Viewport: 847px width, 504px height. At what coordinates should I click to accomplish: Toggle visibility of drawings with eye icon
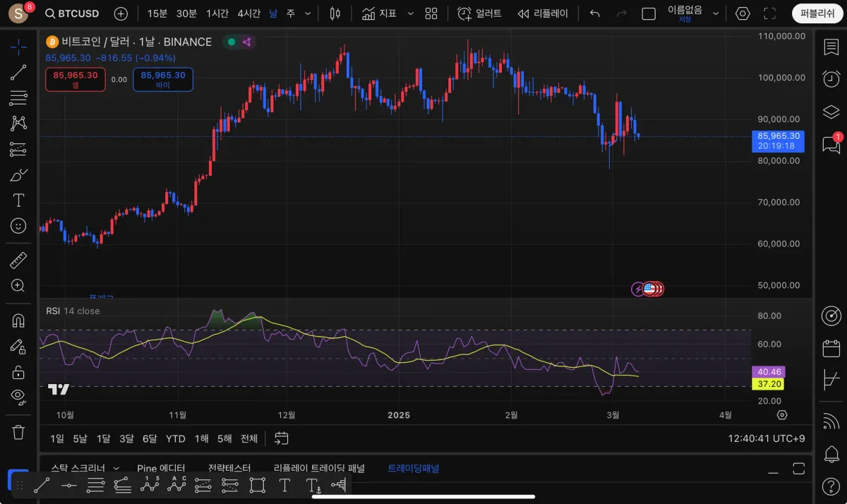point(18,395)
